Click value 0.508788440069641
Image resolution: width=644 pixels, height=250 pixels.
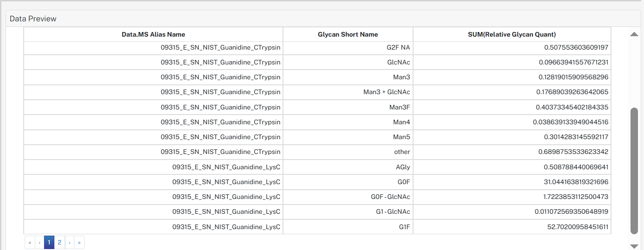[x=576, y=167]
